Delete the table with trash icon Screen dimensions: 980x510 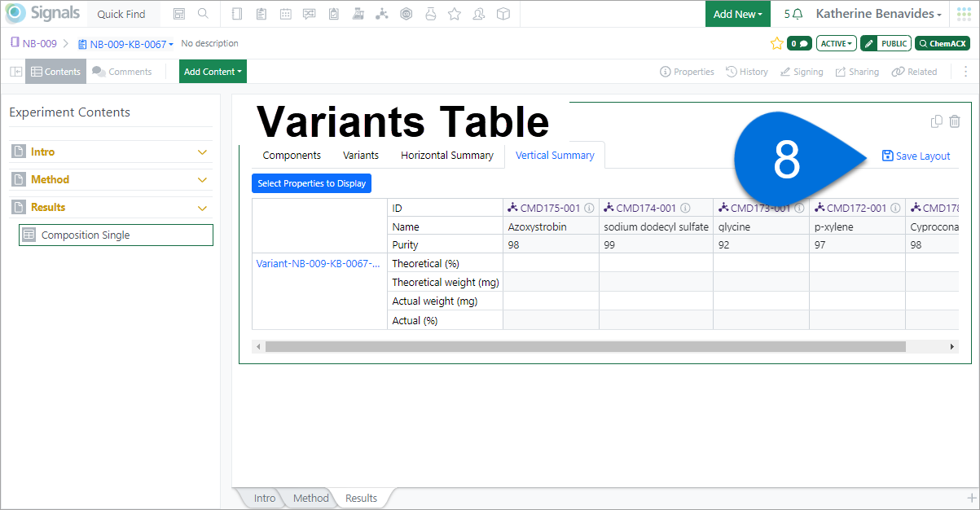click(955, 121)
